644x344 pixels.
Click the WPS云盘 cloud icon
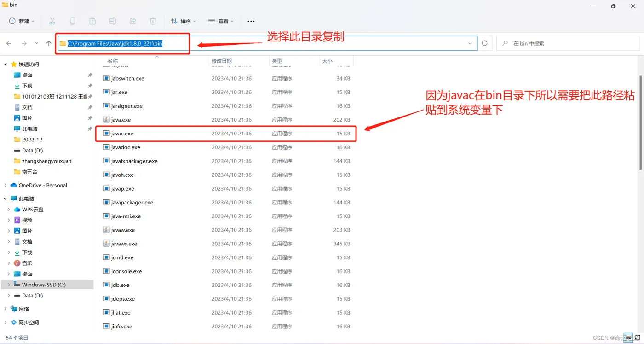point(17,210)
